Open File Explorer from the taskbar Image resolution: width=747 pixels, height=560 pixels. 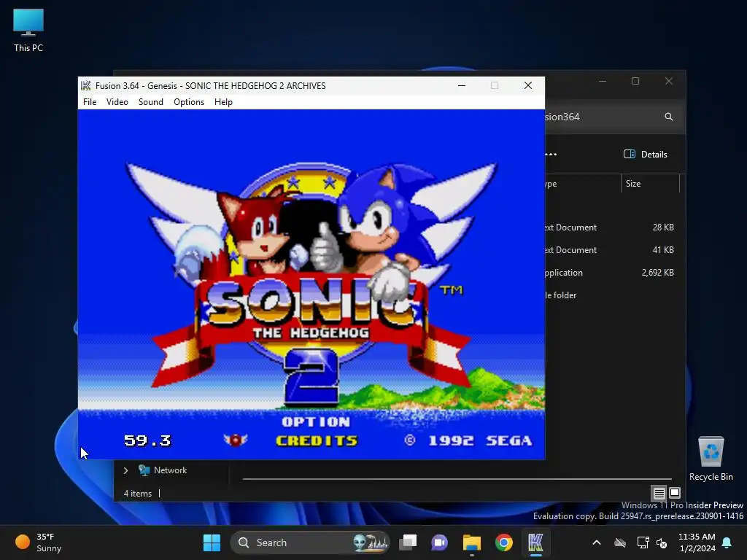tap(472, 542)
